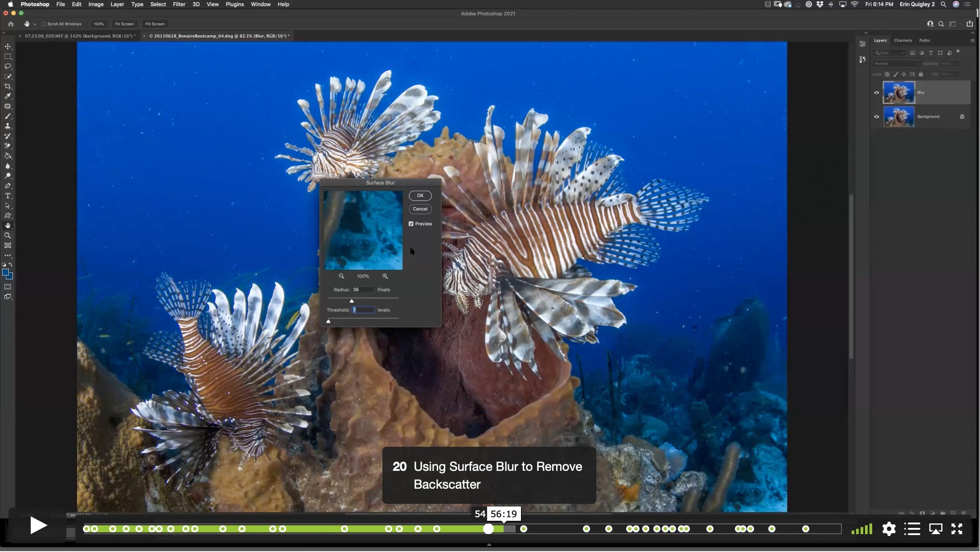Switch to the Channels tab
Screen dimensions: 980x552
pos(903,41)
